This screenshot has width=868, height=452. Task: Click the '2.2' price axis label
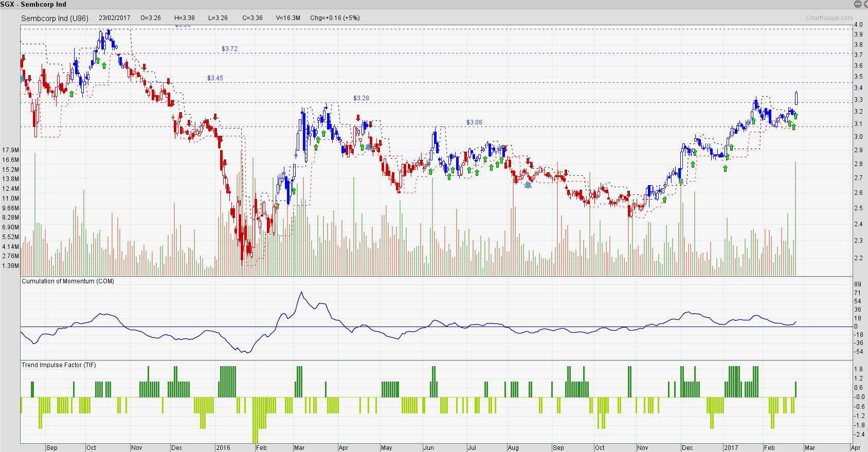tap(858, 258)
